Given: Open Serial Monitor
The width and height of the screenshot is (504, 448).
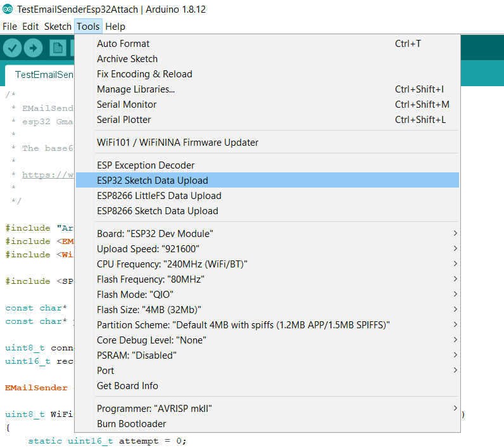Looking at the screenshot, I should (267, 105).
